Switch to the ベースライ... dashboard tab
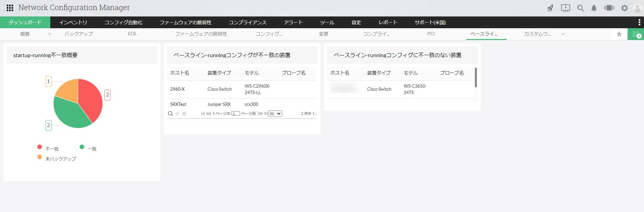The image size is (644, 212). tap(484, 34)
